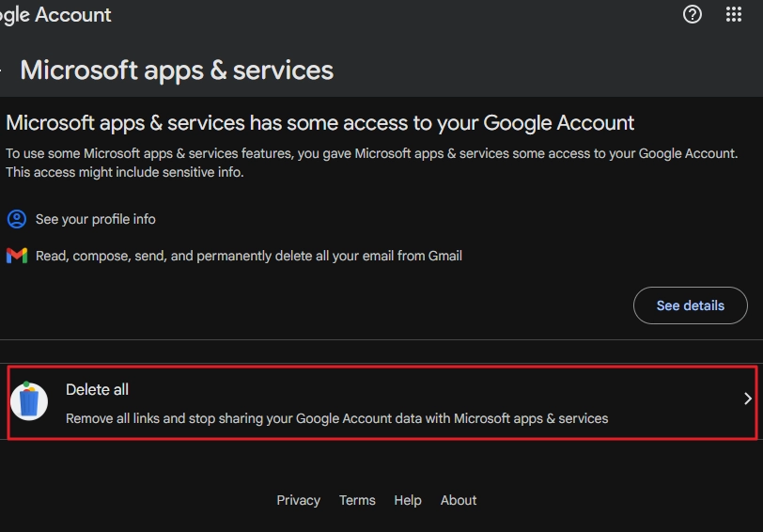Click the 'Read, compose, send' Gmail permission text
Image resolution: width=763 pixels, height=532 pixels.
pos(249,256)
